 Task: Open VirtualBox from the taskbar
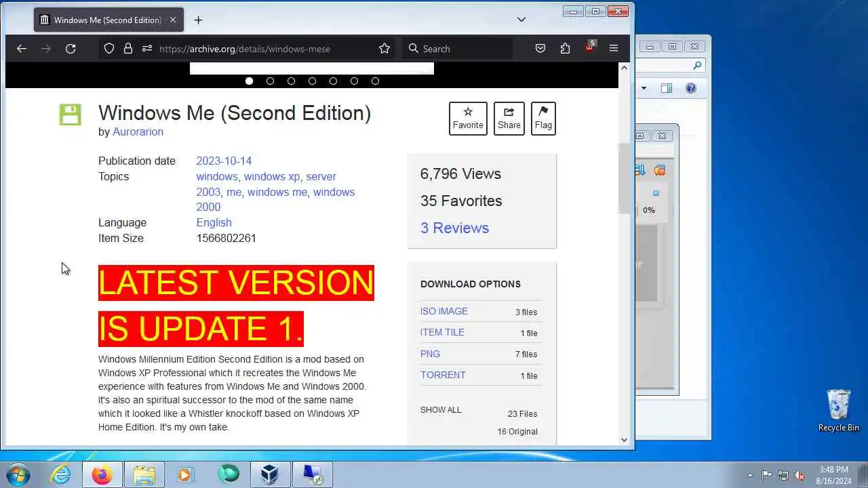[270, 474]
